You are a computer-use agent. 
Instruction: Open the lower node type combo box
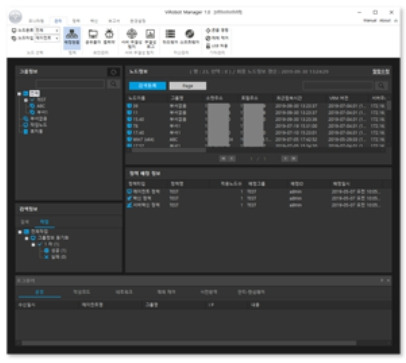click(47, 38)
